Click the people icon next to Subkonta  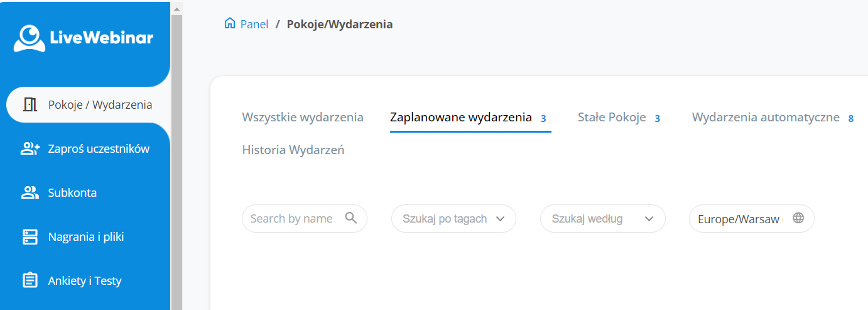click(x=30, y=193)
